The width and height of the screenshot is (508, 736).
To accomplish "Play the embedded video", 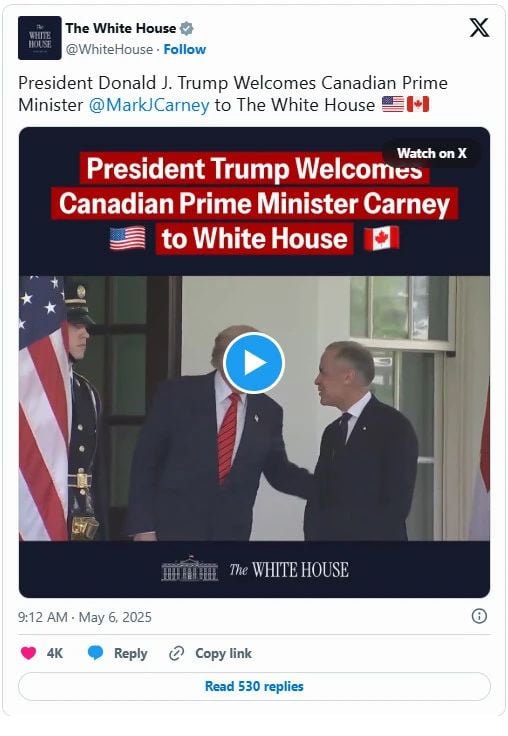I will 254,363.
